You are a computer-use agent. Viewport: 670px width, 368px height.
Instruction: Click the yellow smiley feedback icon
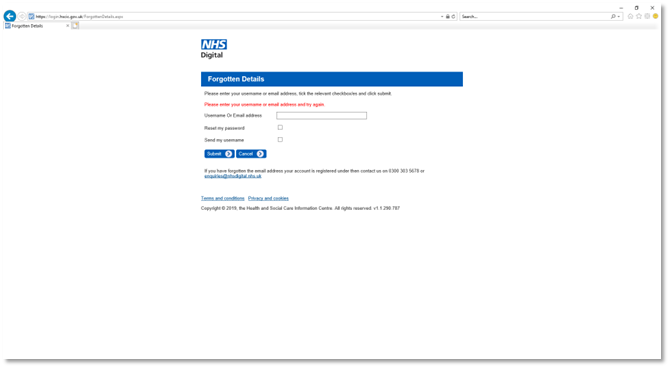(655, 16)
